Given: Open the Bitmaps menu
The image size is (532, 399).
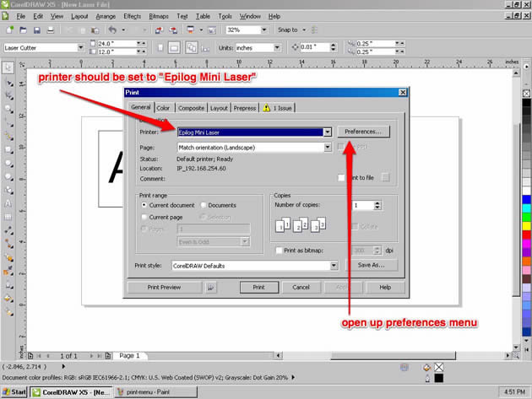Looking at the screenshot, I should (x=159, y=16).
